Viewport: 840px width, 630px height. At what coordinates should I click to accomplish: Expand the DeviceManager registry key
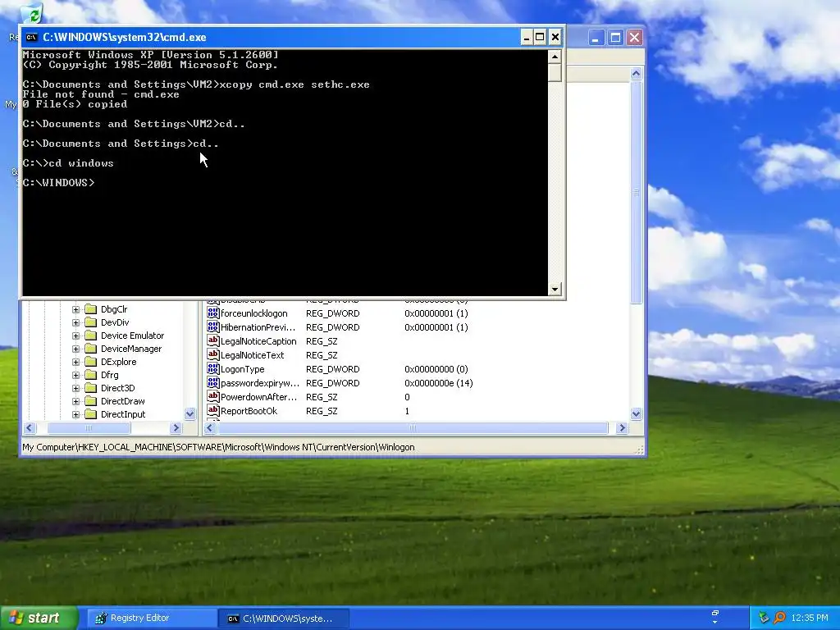coord(75,349)
